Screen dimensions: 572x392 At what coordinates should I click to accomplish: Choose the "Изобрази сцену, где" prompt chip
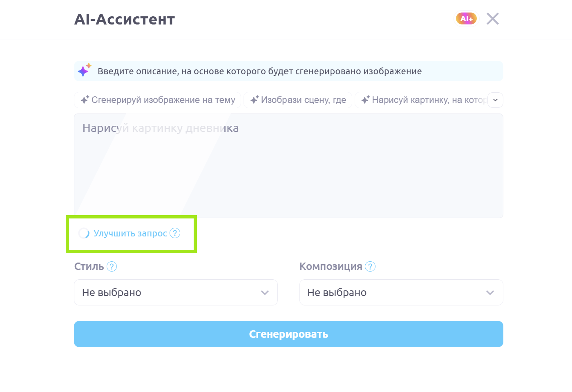tap(298, 100)
